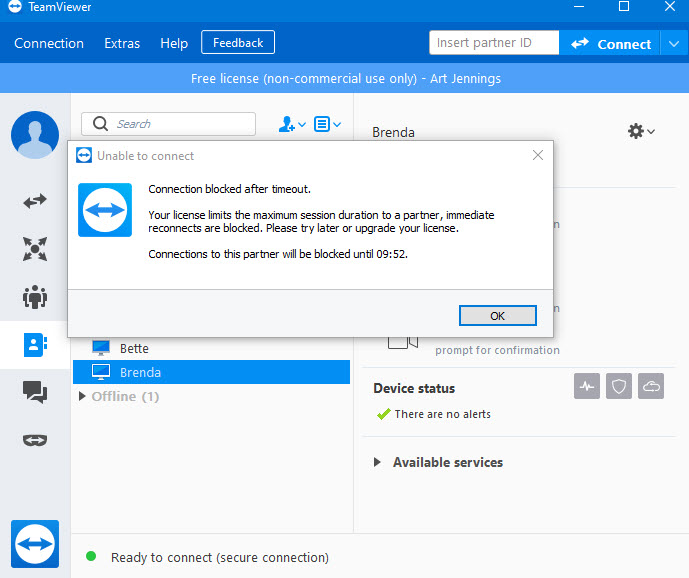The width and height of the screenshot is (689, 578).
Task: Open the gear settings menu for Brenda
Action: coord(641,131)
